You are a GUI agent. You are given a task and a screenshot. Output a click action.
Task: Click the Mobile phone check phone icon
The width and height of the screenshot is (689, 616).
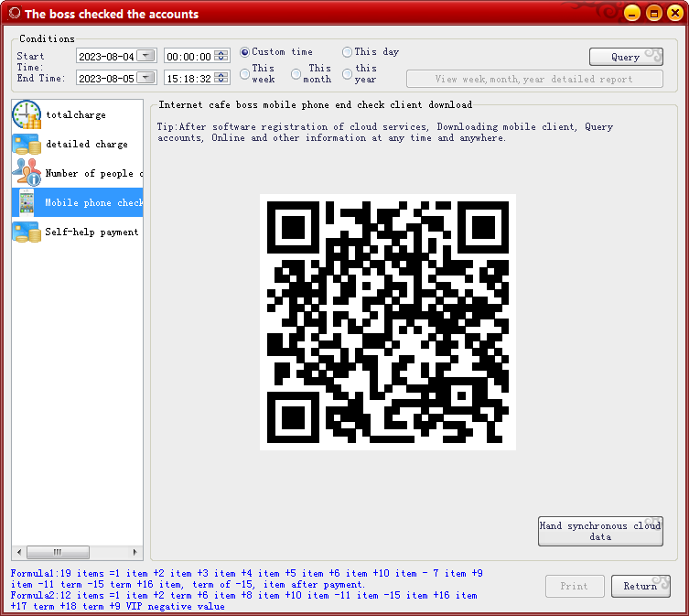pyautogui.click(x=27, y=202)
